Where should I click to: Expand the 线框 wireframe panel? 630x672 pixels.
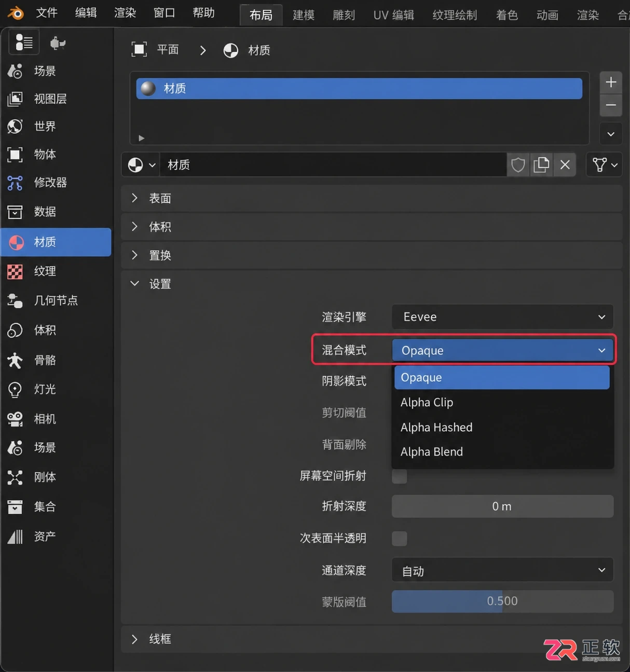372,639
